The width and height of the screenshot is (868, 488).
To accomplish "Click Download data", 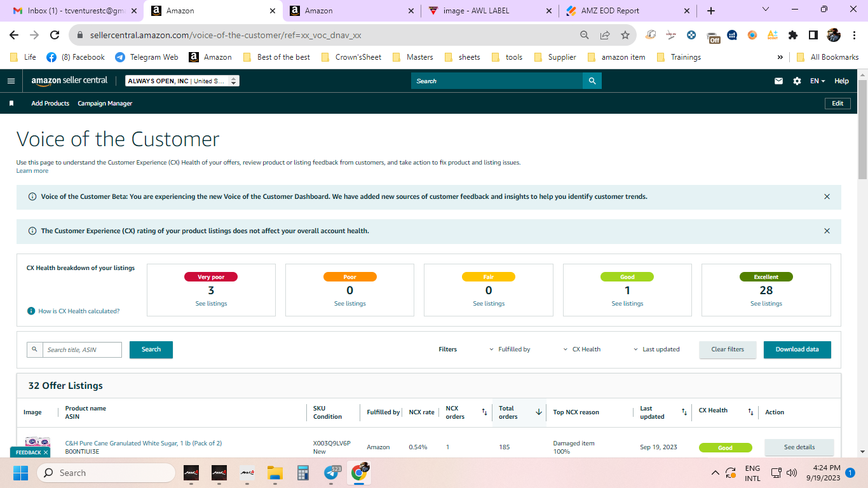I will pyautogui.click(x=797, y=349).
